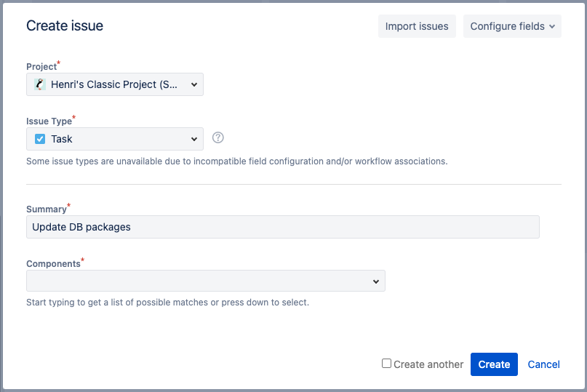Click the Cancel link
This screenshot has height=392, width=587.
tap(543, 364)
